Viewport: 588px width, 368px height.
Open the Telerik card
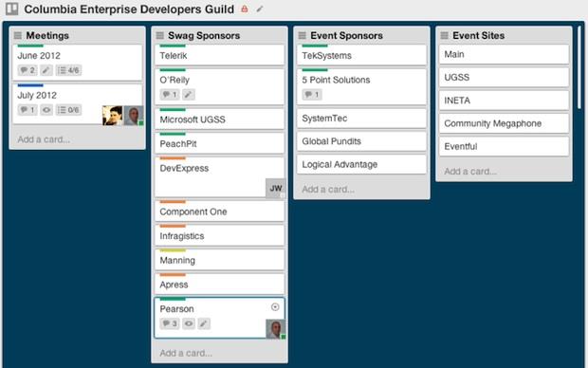tap(219, 55)
